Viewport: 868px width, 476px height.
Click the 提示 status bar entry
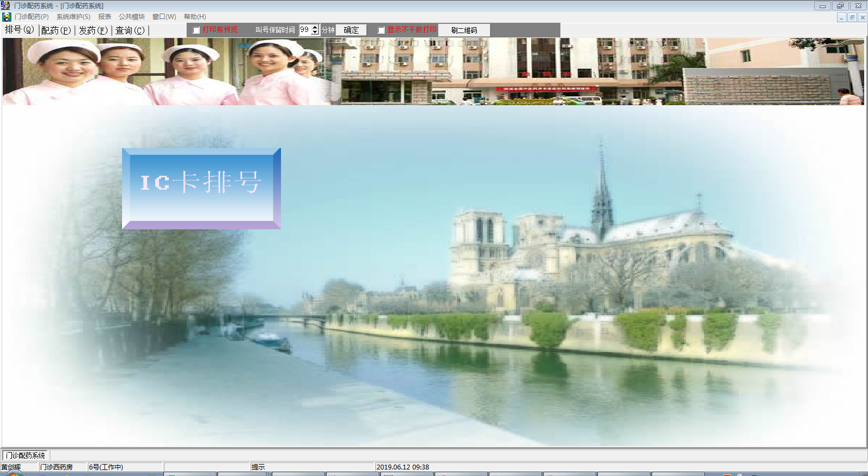(258, 467)
